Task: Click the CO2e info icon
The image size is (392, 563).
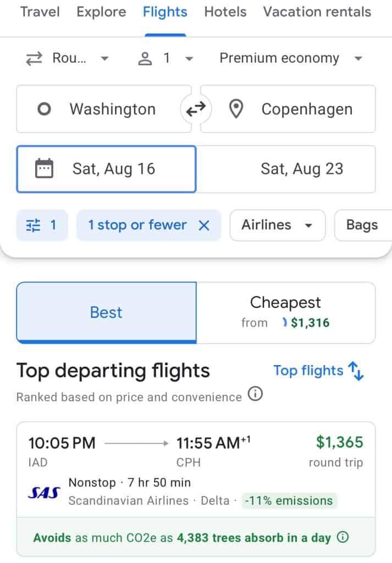Action: (343, 537)
